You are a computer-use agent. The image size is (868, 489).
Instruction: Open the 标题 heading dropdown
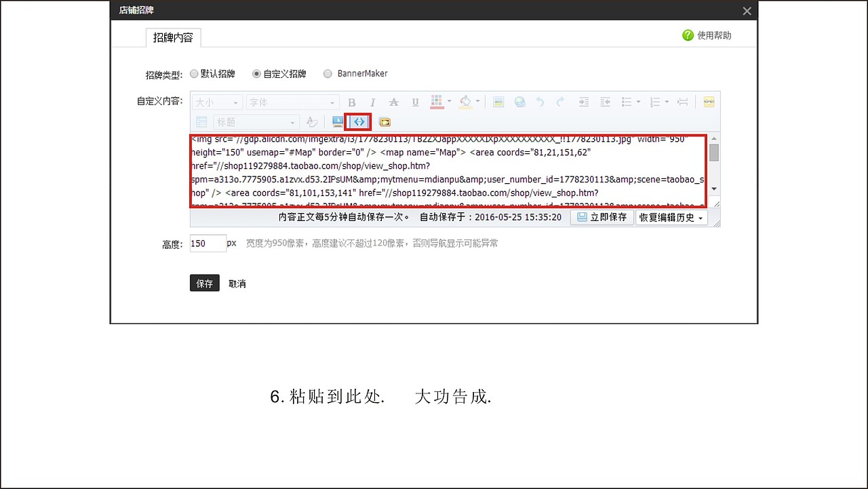(x=256, y=122)
